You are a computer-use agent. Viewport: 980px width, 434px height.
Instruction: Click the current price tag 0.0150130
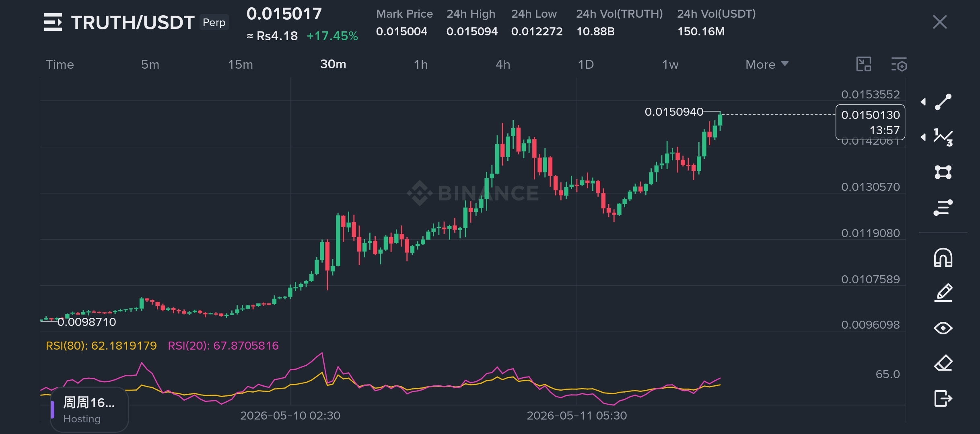pos(871,122)
